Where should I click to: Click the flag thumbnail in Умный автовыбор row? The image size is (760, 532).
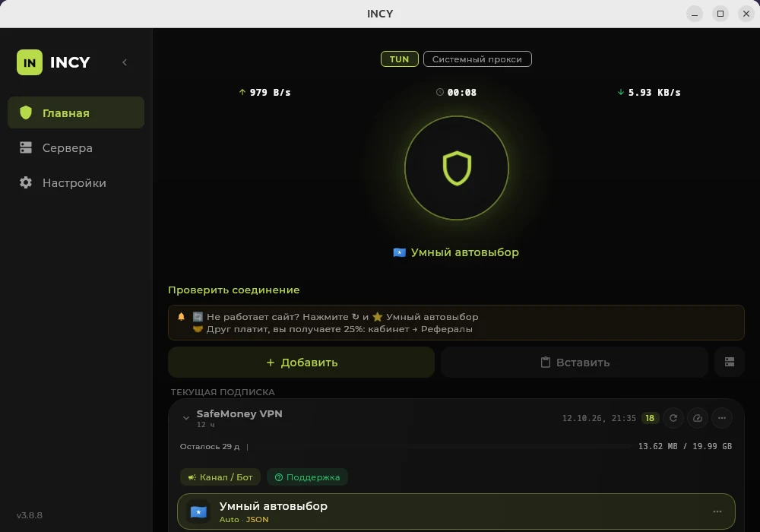[x=198, y=511]
